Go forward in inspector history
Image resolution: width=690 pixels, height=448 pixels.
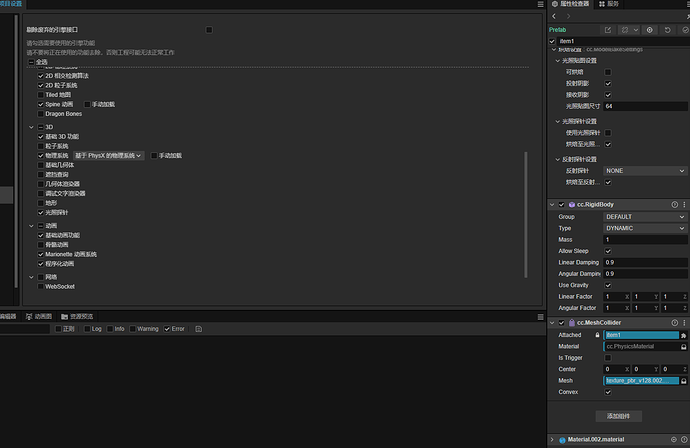point(569,16)
